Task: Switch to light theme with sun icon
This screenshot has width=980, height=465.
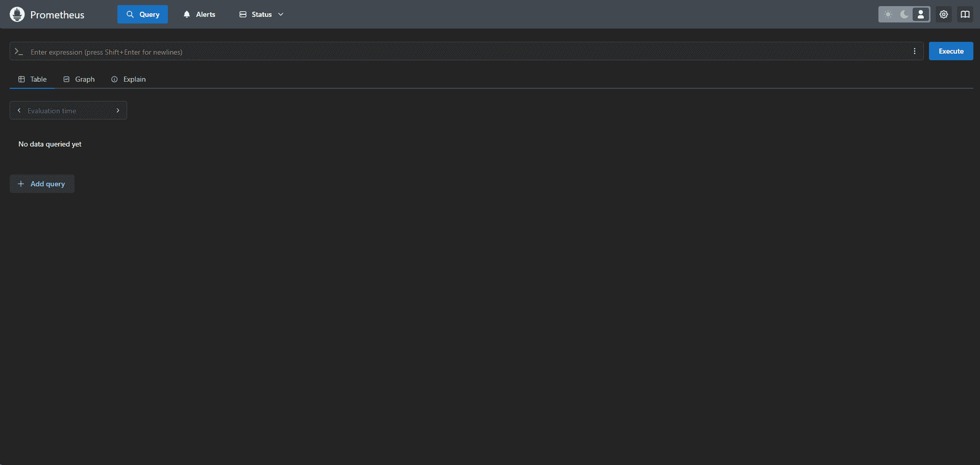Action: click(888, 14)
